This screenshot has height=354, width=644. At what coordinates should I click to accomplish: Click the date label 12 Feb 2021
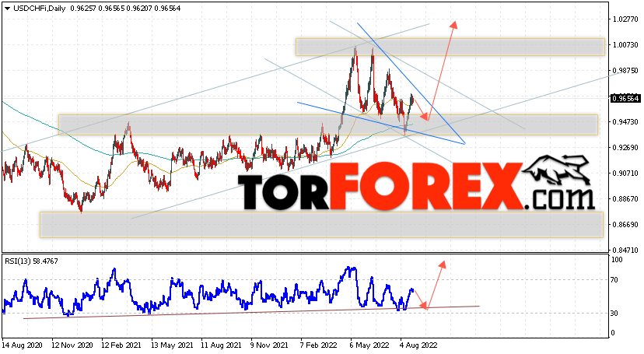[x=121, y=345]
